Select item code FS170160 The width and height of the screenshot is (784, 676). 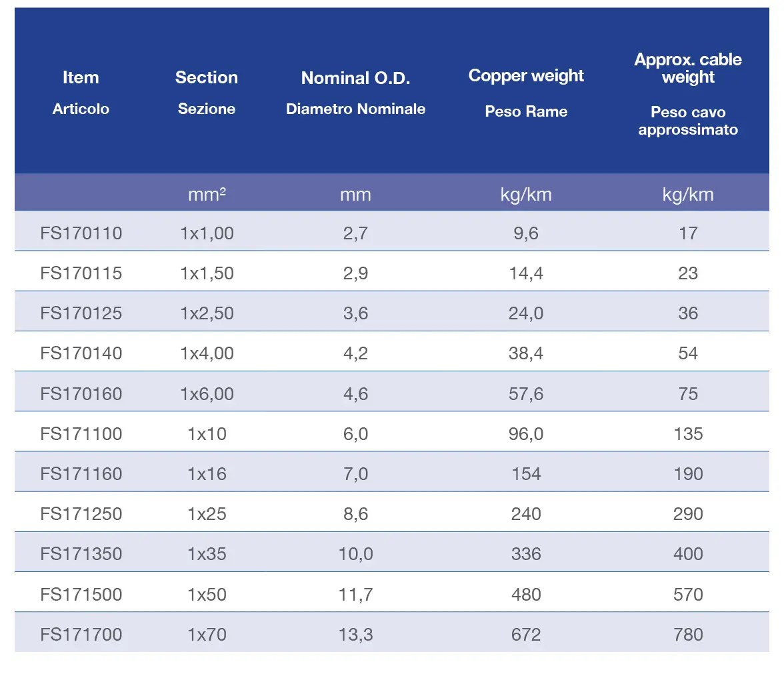point(81,393)
